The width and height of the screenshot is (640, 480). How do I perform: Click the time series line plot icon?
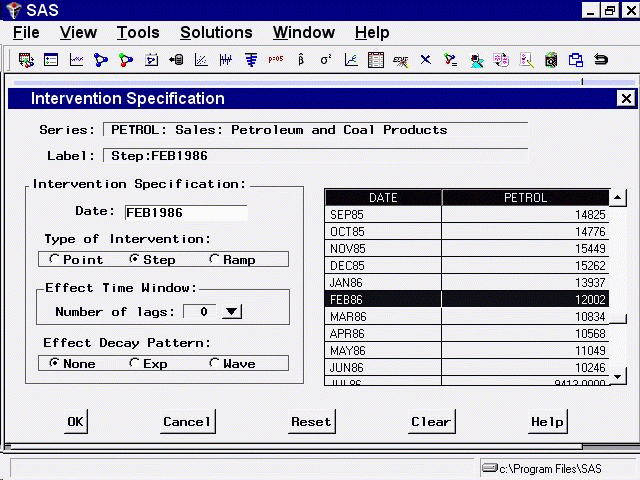point(76,60)
